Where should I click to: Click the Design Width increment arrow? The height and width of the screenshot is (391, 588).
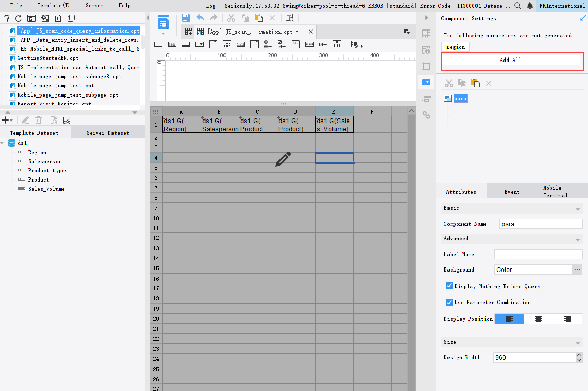click(x=579, y=355)
